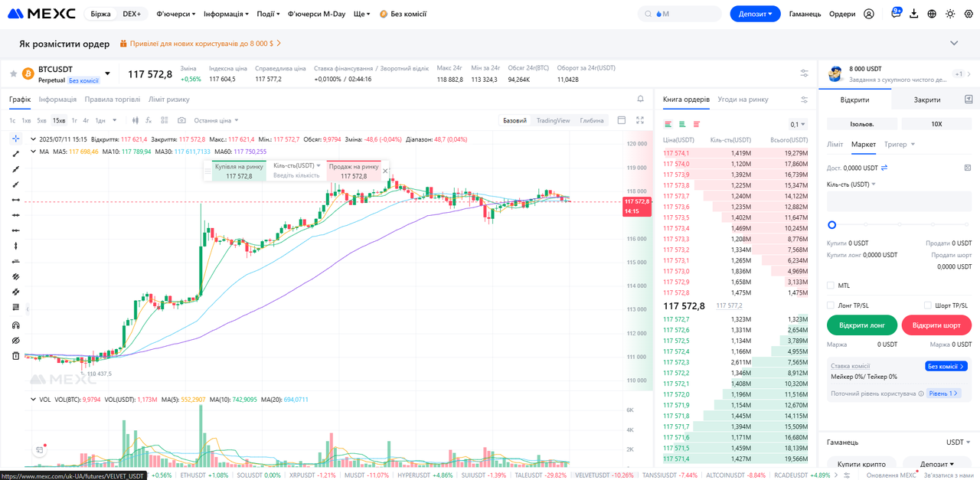
Task: Toggle the magnet snapping tool
Action: coord(15,325)
